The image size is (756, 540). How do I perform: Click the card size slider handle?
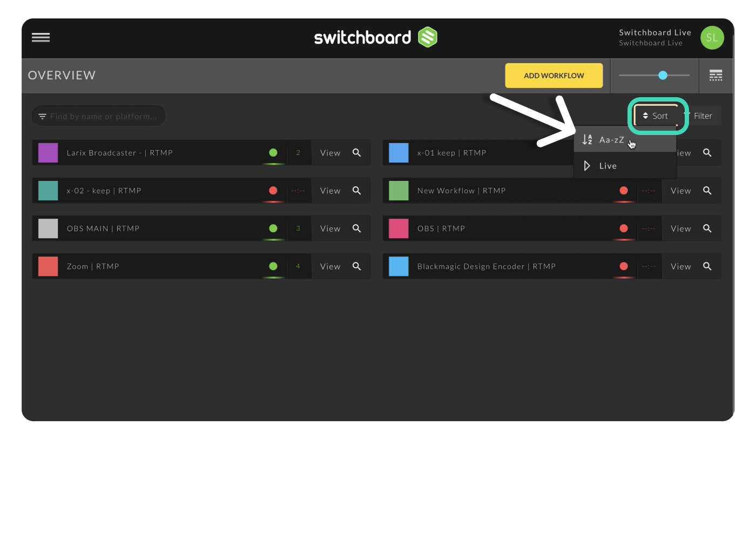663,76
